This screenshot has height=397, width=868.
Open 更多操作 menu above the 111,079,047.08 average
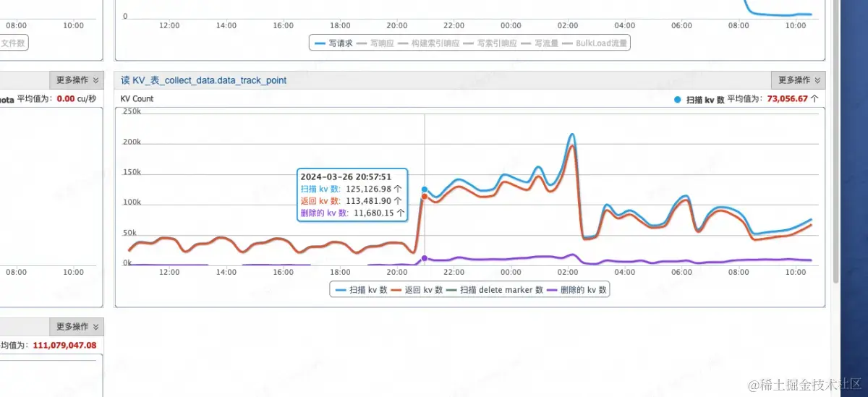click(77, 327)
